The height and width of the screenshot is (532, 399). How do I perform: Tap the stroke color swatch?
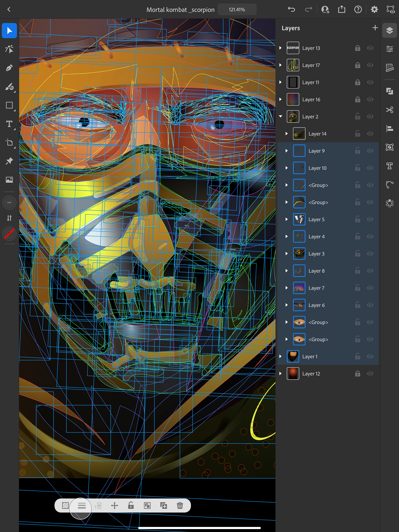click(9, 234)
